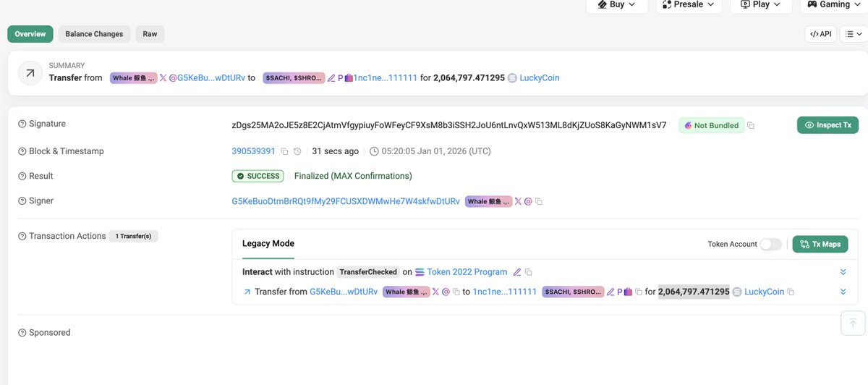This screenshot has height=385, width=868.
Task: Click the Whale label in the Transfer row
Action: click(406, 292)
